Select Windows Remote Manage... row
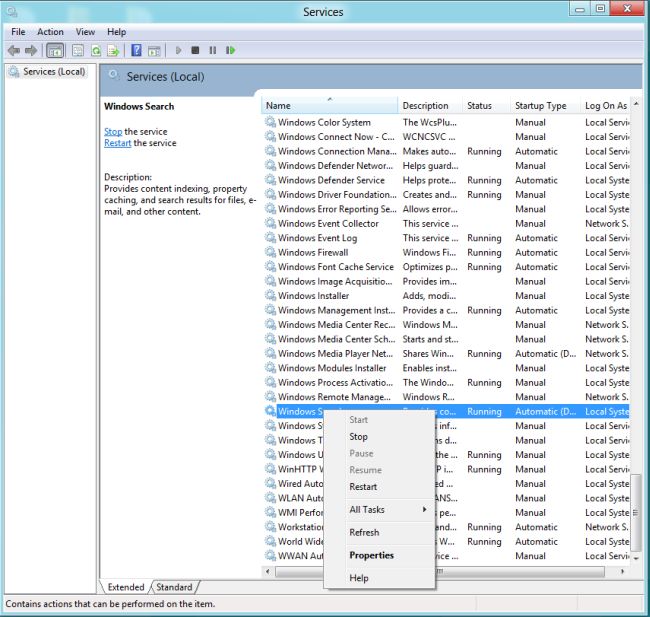The width and height of the screenshot is (650, 617). pyautogui.click(x=447, y=397)
